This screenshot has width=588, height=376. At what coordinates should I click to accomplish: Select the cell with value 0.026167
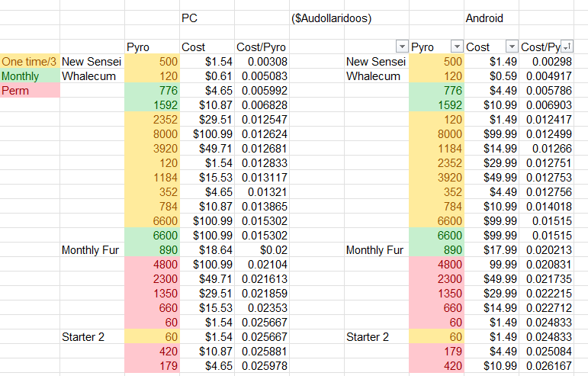tap(546, 366)
